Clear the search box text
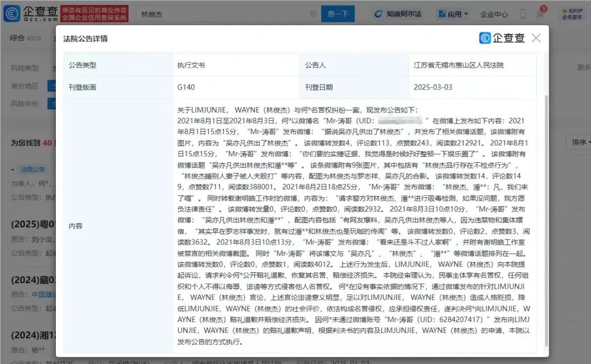Screen dimensions: 591x364 [312, 14]
